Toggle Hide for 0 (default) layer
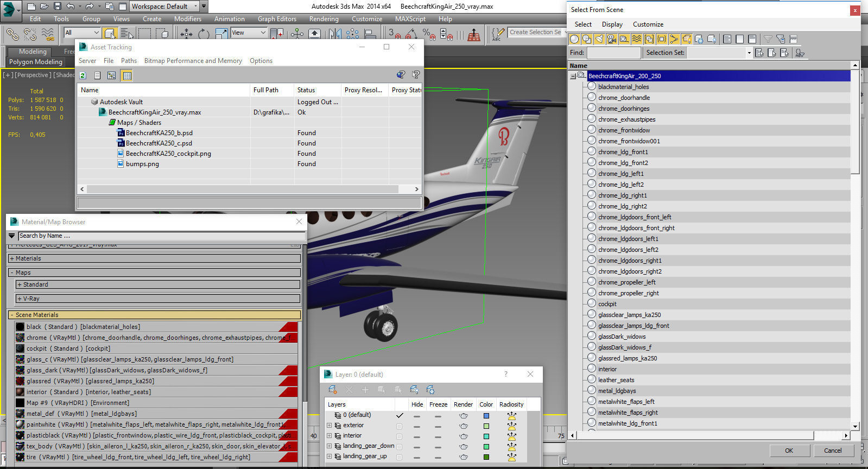The image size is (868, 469). [417, 416]
